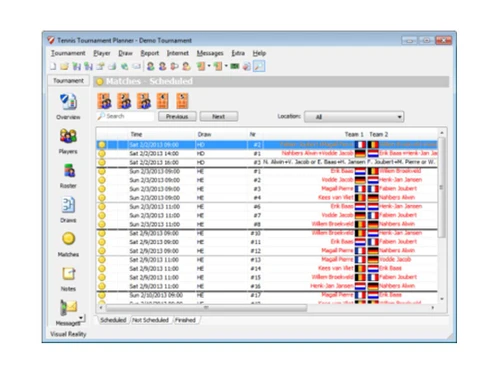Click the New tournament blank page icon

point(53,66)
